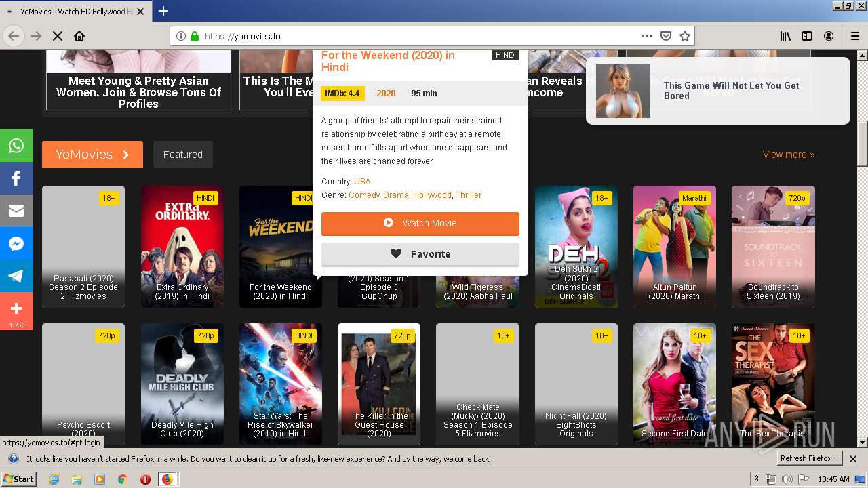Select the Featured tab
This screenshot has height=488, width=868.
click(182, 155)
